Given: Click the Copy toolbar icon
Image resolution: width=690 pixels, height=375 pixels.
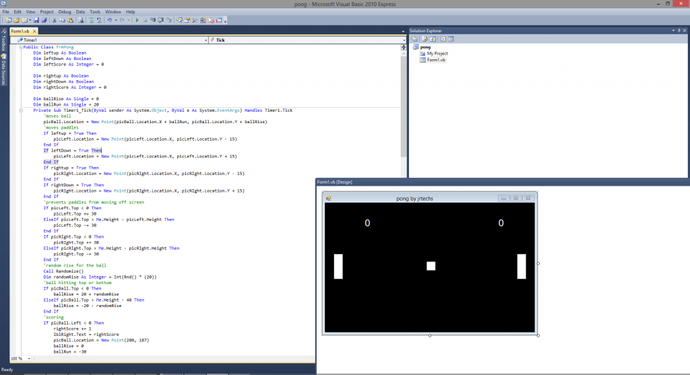Looking at the screenshot, I should tap(62, 20).
